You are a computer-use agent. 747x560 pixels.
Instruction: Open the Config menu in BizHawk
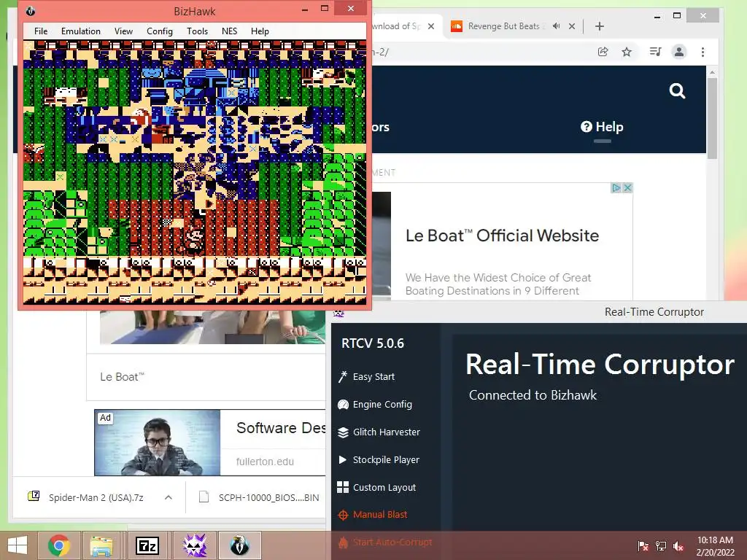point(159,31)
